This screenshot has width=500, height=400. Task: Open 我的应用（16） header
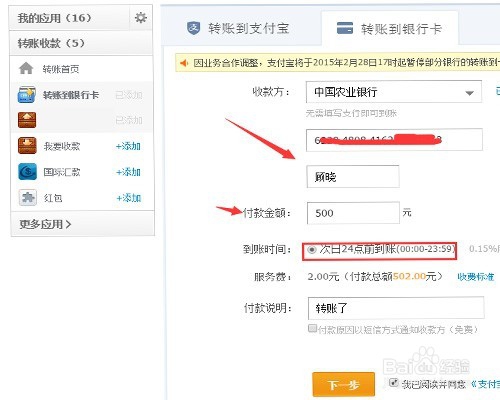click(x=69, y=18)
